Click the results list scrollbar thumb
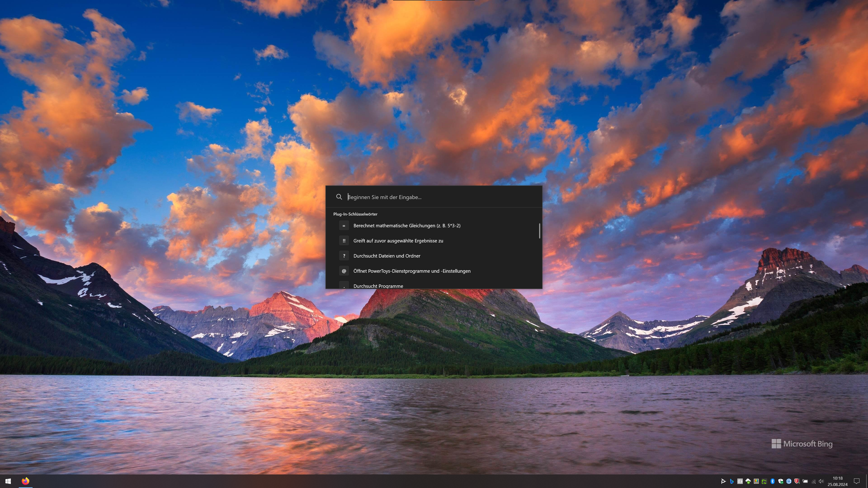 click(540, 231)
